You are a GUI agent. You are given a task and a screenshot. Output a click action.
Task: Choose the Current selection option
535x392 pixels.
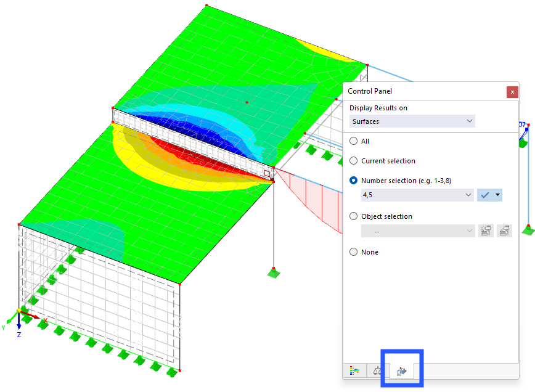353,160
